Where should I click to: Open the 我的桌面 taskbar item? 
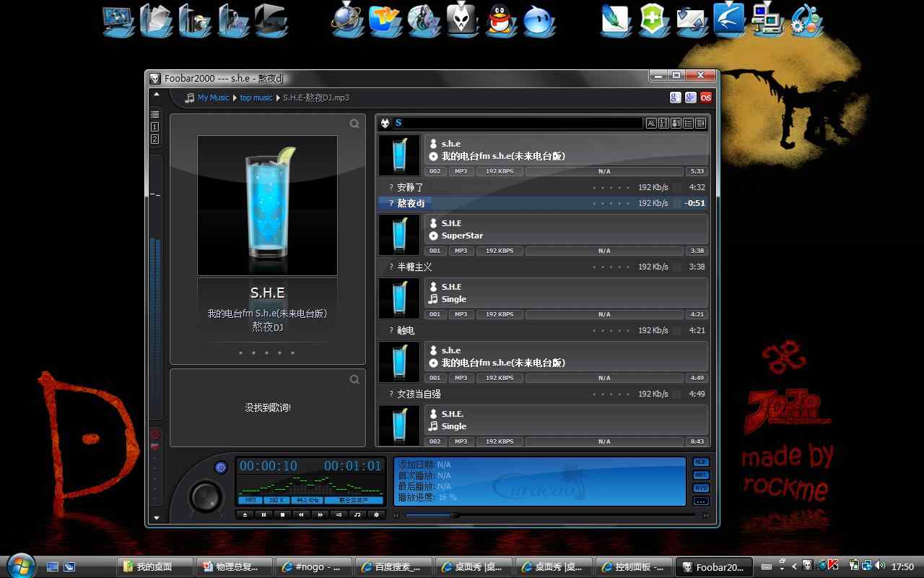155,567
